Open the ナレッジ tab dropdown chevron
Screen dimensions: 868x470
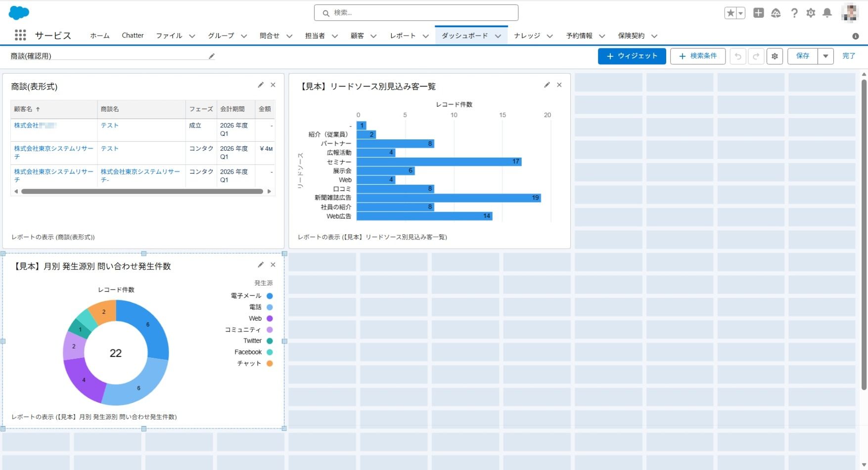[x=549, y=36]
